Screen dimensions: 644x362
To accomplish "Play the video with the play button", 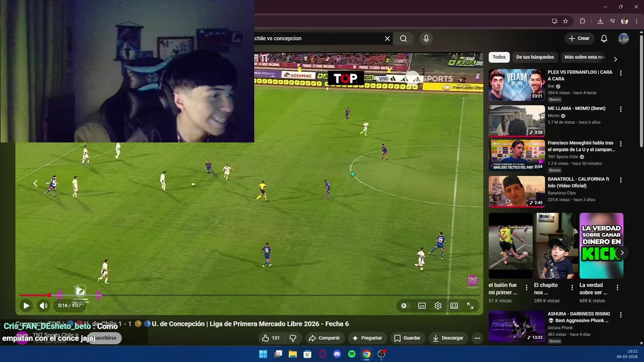I will (26, 305).
